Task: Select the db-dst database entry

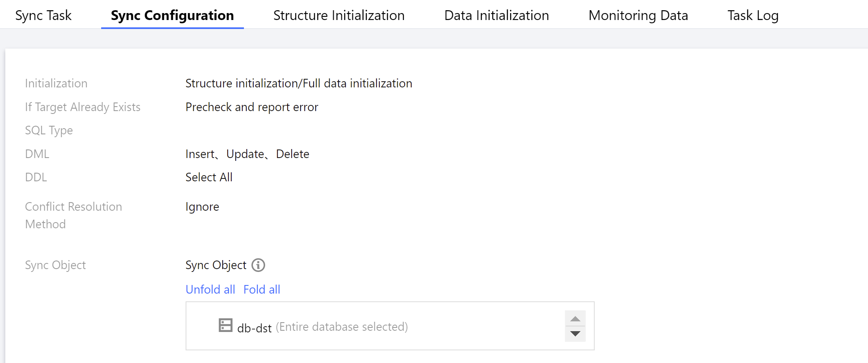Action: tap(254, 327)
